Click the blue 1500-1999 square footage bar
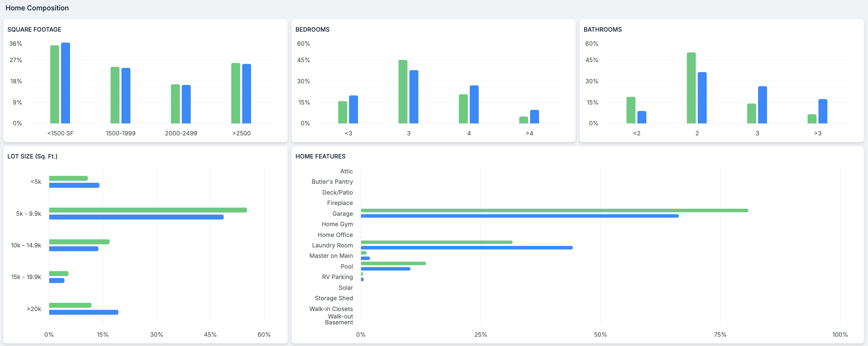 point(126,96)
